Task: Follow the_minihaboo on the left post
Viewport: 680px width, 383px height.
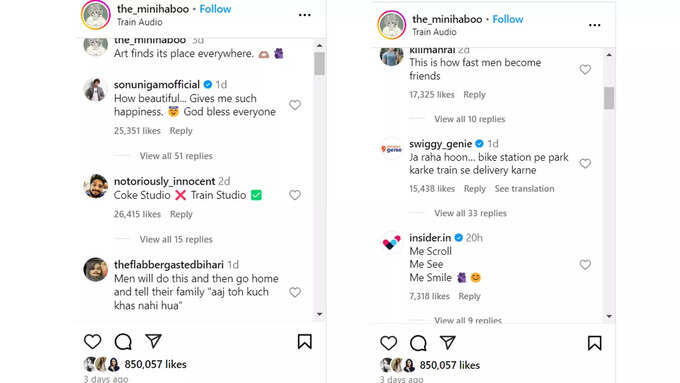Action: click(215, 9)
